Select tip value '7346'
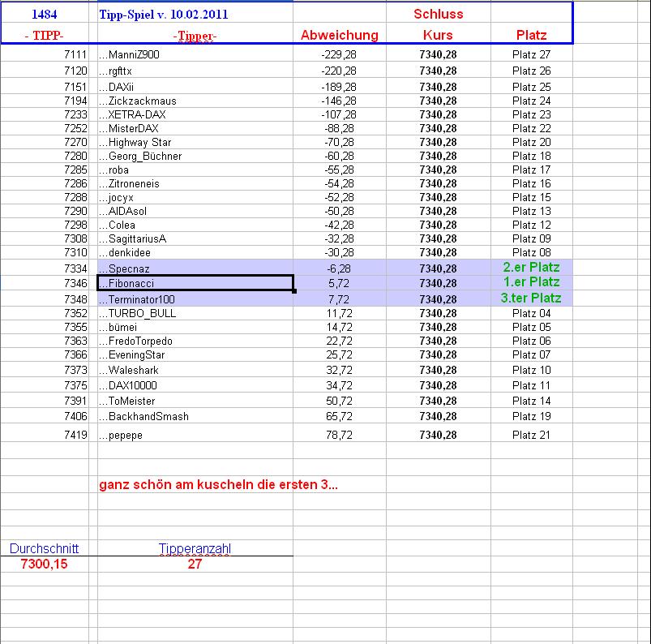Viewport: 651px width, 644px height. (x=75, y=283)
